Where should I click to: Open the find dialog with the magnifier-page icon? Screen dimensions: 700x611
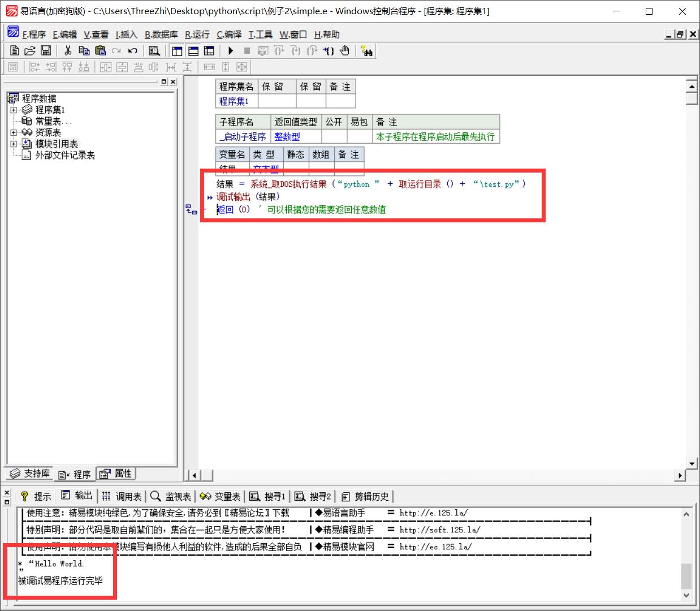[154, 51]
